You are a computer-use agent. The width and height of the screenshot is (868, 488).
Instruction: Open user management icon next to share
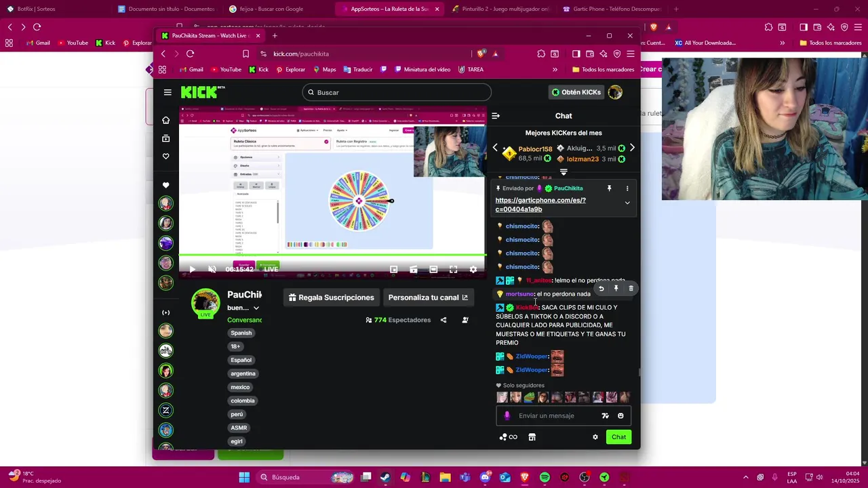coord(465,320)
